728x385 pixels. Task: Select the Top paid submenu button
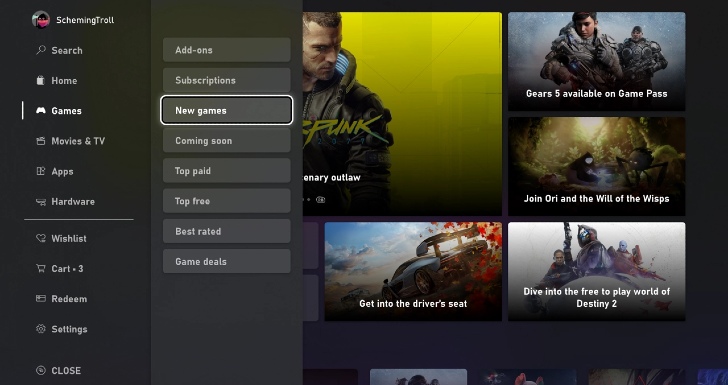click(x=227, y=170)
